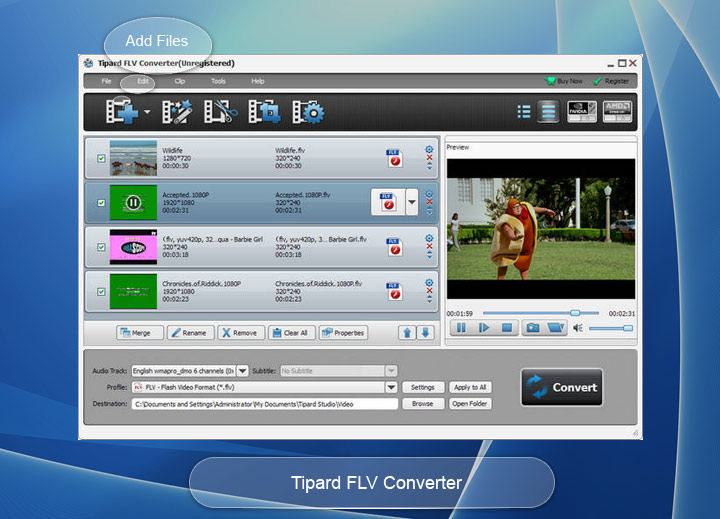The width and height of the screenshot is (720, 519).
Task: Open the Help menu
Action: 258,81
